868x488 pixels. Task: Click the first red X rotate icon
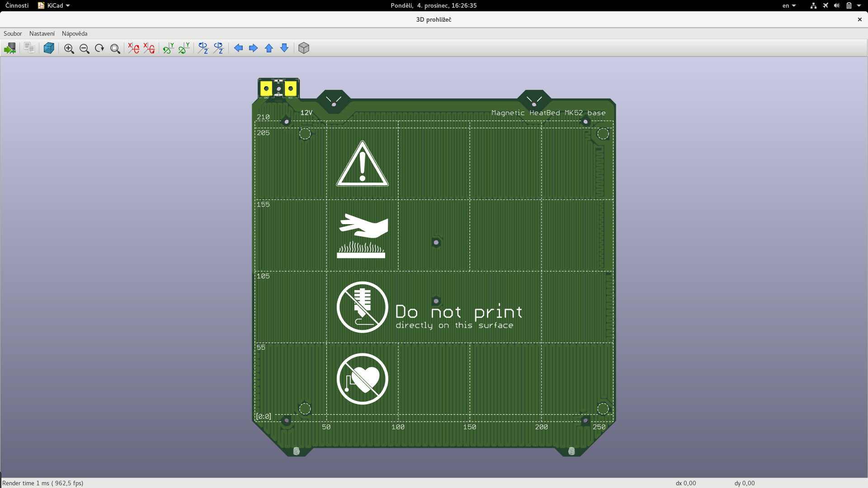[133, 48]
